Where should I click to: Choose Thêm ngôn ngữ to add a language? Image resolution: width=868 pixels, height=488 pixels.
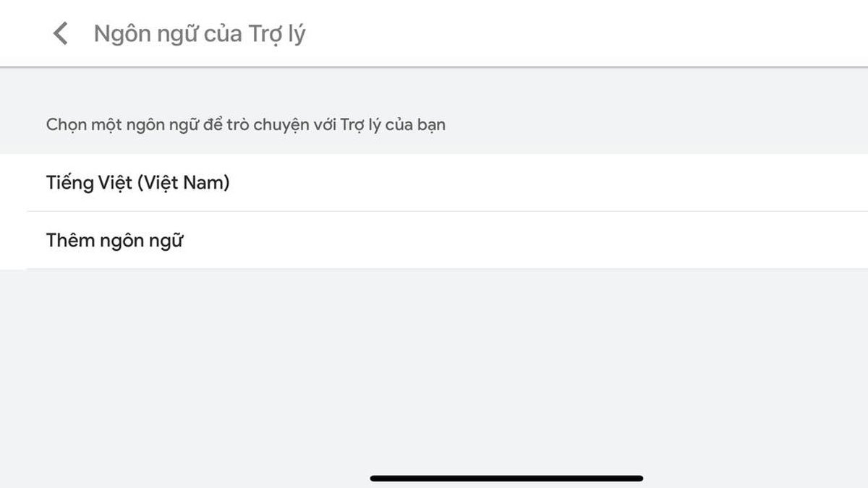click(116, 240)
